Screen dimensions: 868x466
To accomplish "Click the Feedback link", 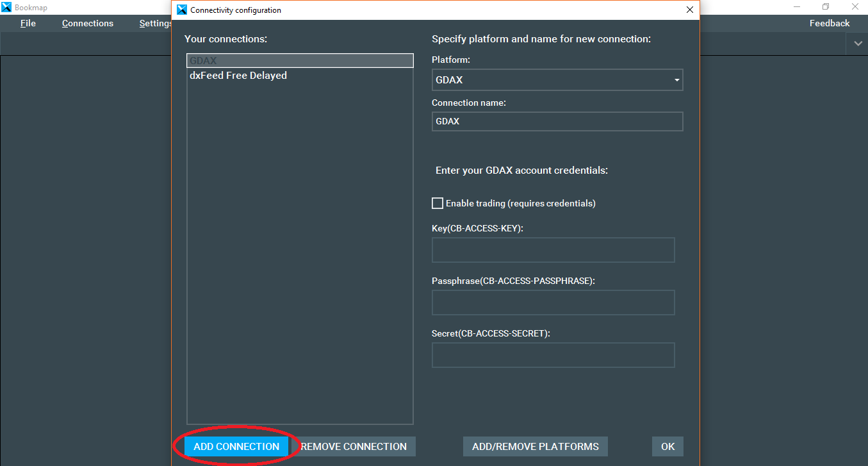I will (829, 22).
